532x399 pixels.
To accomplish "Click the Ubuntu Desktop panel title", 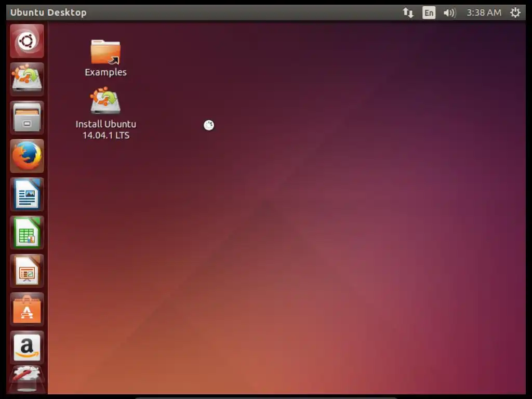I will pyautogui.click(x=48, y=12).
